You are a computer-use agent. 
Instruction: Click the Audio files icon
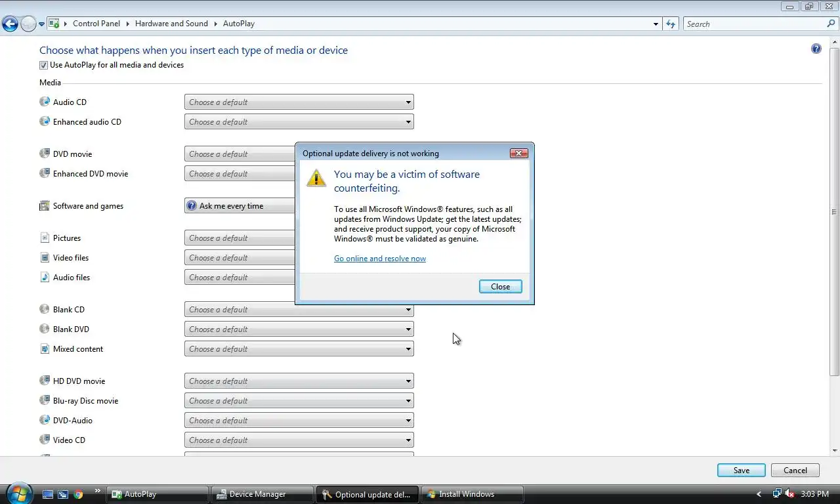45,277
